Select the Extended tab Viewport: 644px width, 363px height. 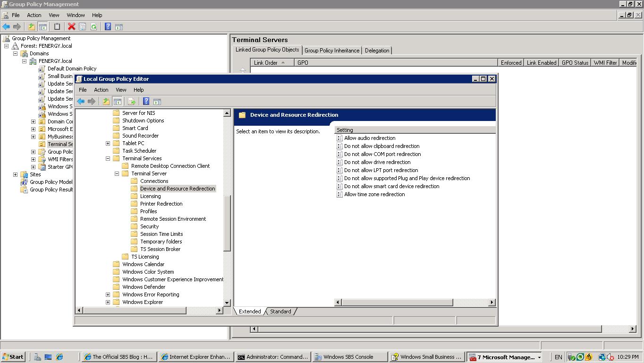pyautogui.click(x=250, y=311)
